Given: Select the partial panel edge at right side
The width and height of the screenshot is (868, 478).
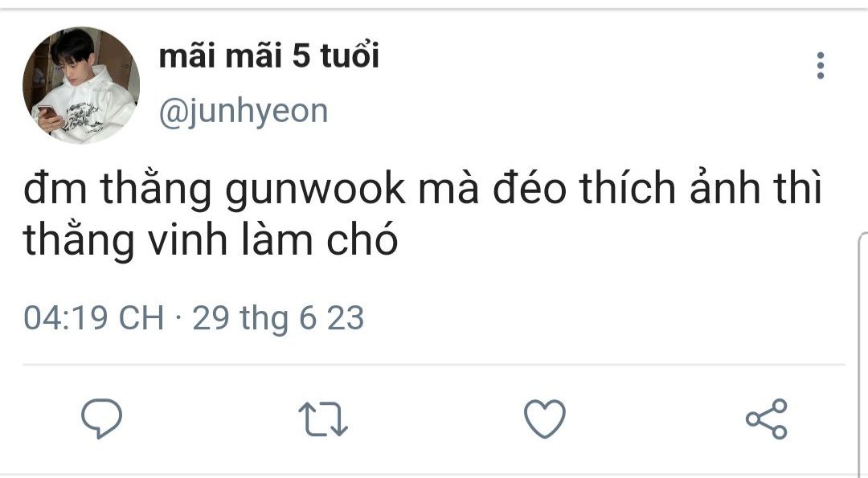Looking at the screenshot, I should pos(862,354).
